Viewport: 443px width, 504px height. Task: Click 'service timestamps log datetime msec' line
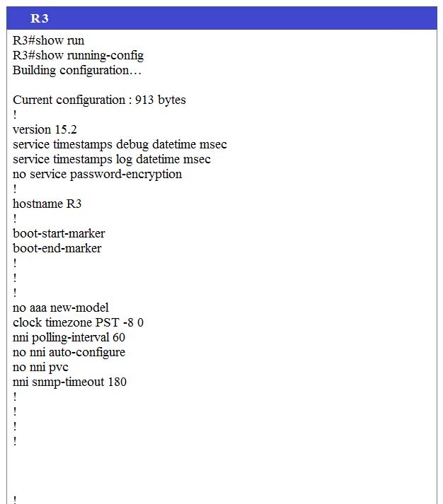pos(112,159)
